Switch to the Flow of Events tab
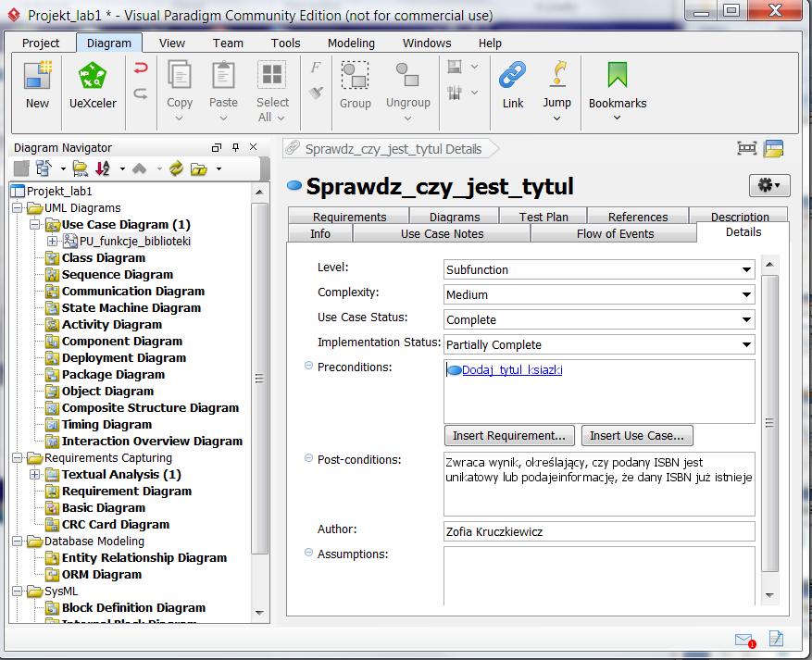 pyautogui.click(x=615, y=234)
